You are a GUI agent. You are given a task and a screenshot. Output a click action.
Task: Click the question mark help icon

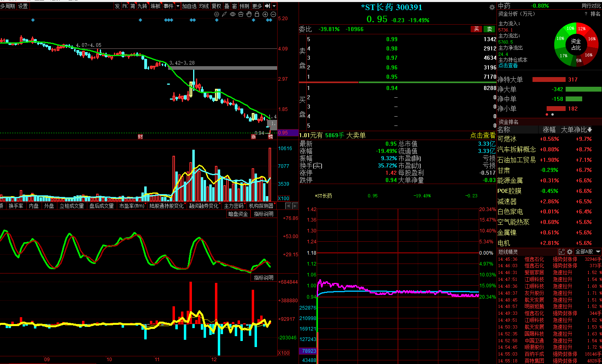pyautogui.click(x=586, y=14)
